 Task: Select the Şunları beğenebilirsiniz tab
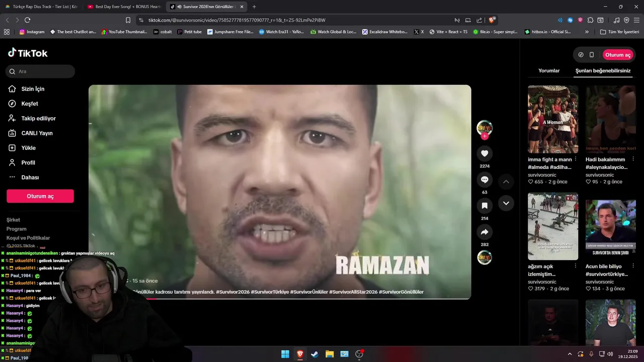pos(603,71)
